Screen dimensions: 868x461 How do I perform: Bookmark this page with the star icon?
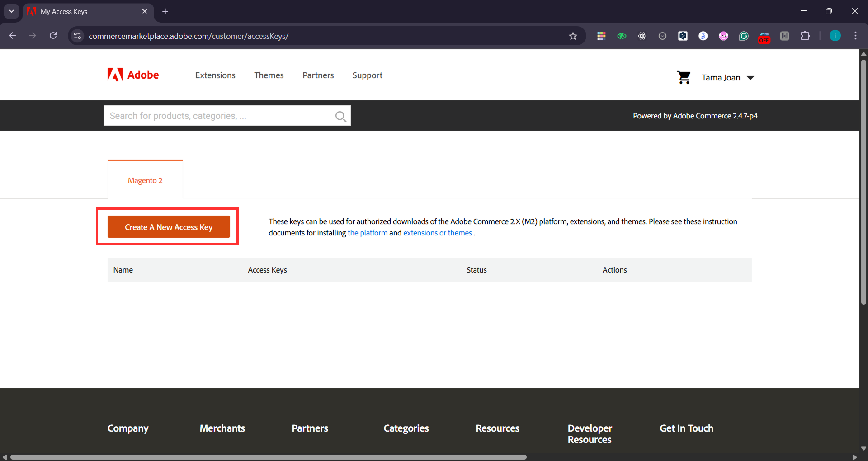click(x=573, y=36)
